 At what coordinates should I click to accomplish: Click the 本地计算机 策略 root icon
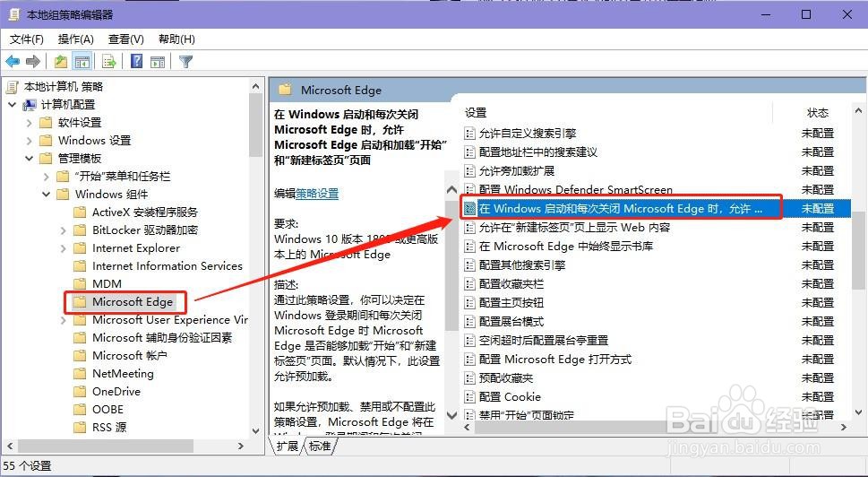coord(13,87)
